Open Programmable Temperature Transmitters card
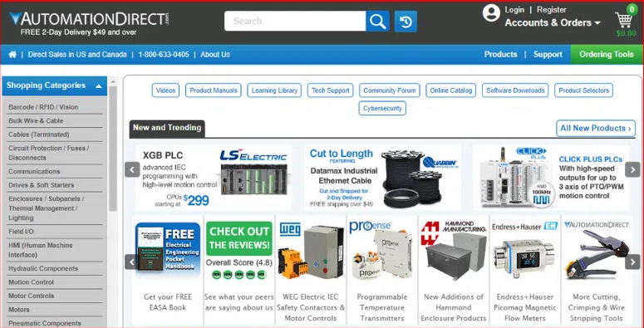This screenshot has height=328, width=644. click(x=382, y=270)
